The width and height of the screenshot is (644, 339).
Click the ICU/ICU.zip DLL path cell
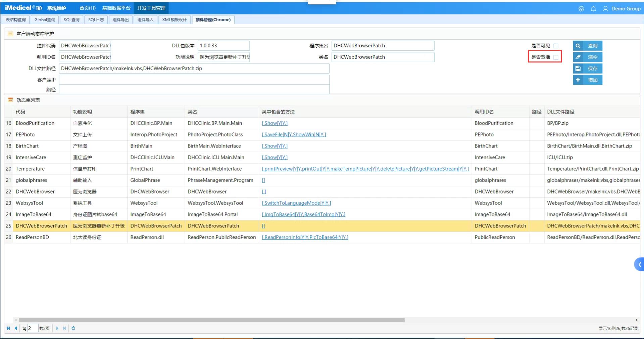click(x=592, y=158)
